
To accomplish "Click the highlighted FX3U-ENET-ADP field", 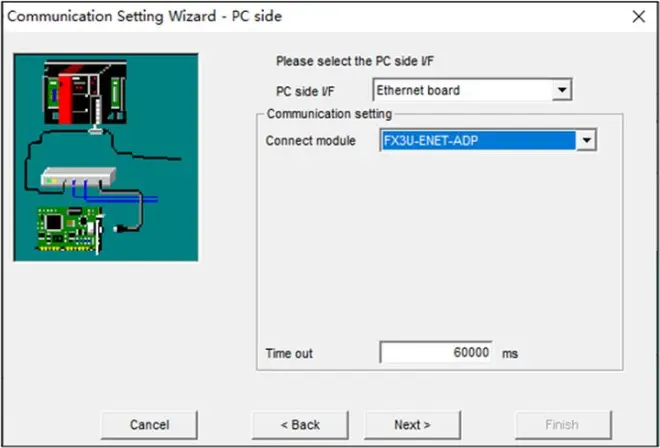I will click(x=479, y=141).
